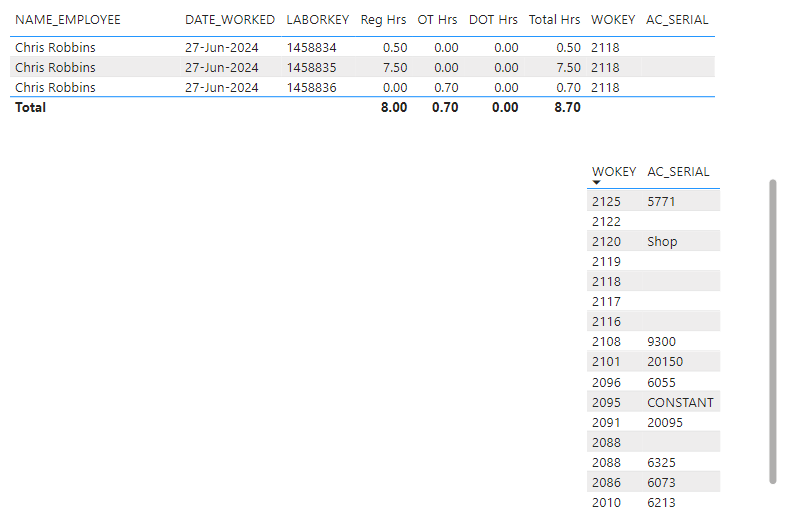Image resolution: width=801 pixels, height=521 pixels.
Task: Select WOKEY 2118 in lower table
Action: (x=606, y=281)
